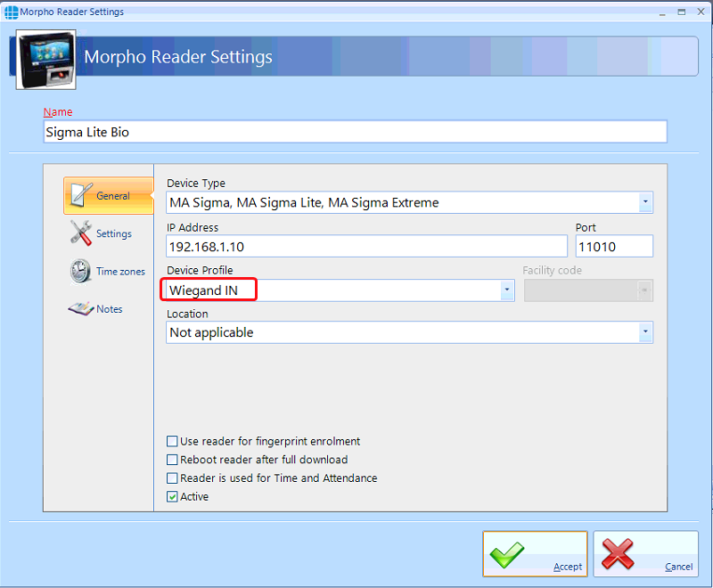Tick Reboot reader after full download
The height and width of the screenshot is (588, 713).
pyautogui.click(x=172, y=460)
